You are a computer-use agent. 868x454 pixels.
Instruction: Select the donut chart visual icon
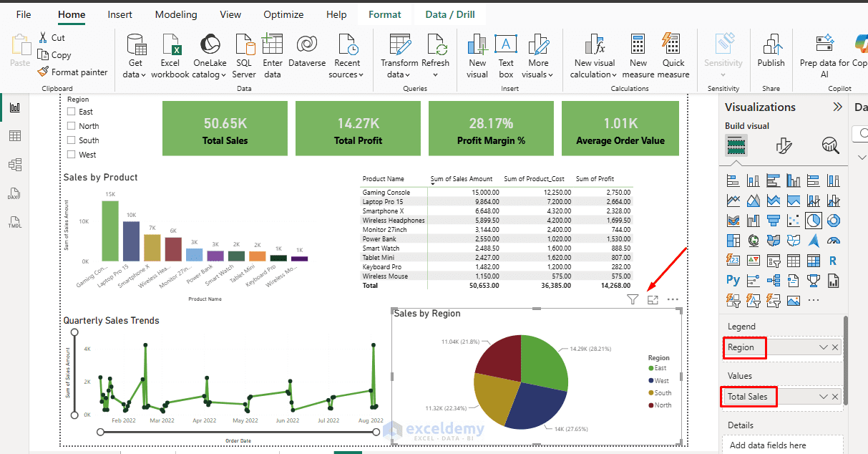(834, 221)
